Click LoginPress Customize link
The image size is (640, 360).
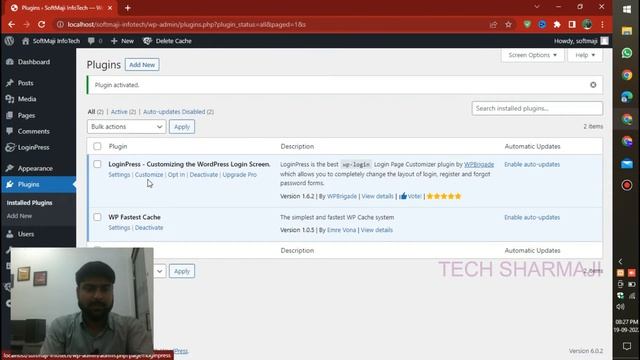click(x=149, y=175)
